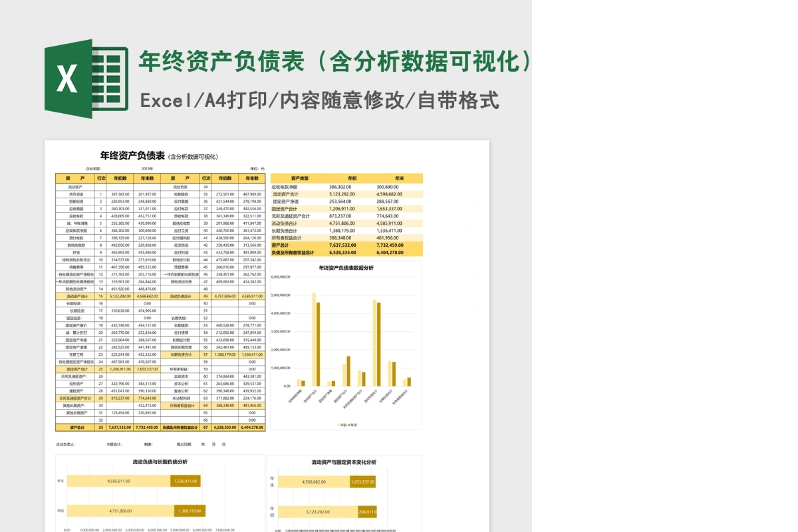This screenshot has height=532, width=798.
Task: Click cell value 491,909.00 in 应付利润 row
Action: pos(252,252)
